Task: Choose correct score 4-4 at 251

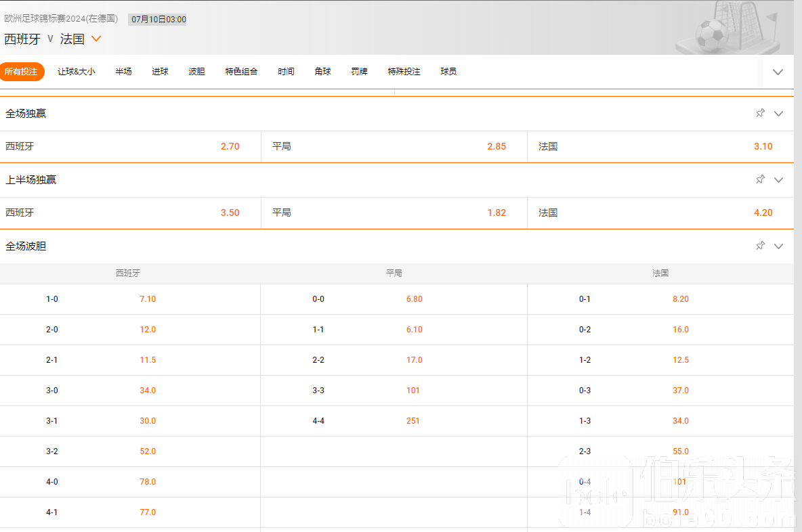Action: pos(413,421)
